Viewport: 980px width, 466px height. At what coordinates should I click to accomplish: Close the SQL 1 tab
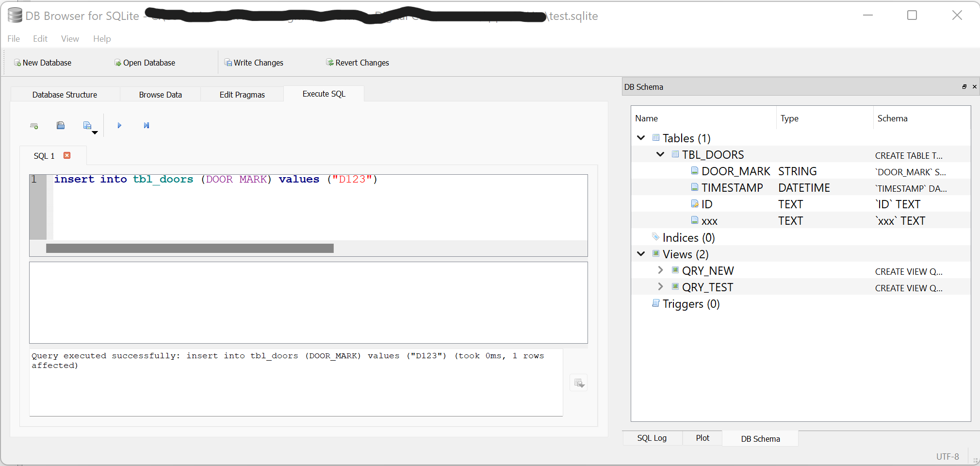[x=67, y=155]
